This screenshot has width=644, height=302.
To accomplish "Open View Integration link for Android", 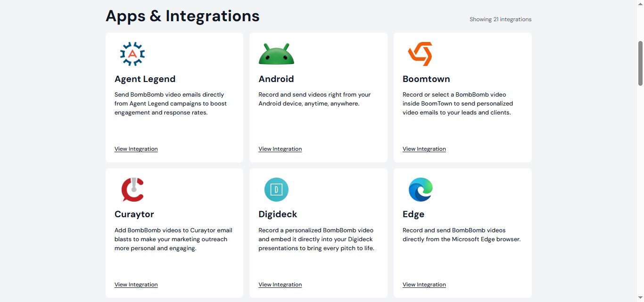I will click(x=280, y=149).
